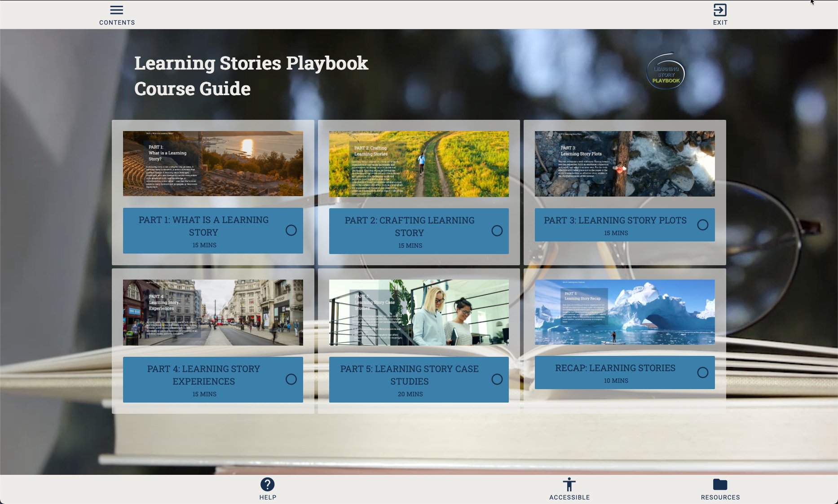Click the Exit icon
This screenshot has height=504, width=838.
720,10
